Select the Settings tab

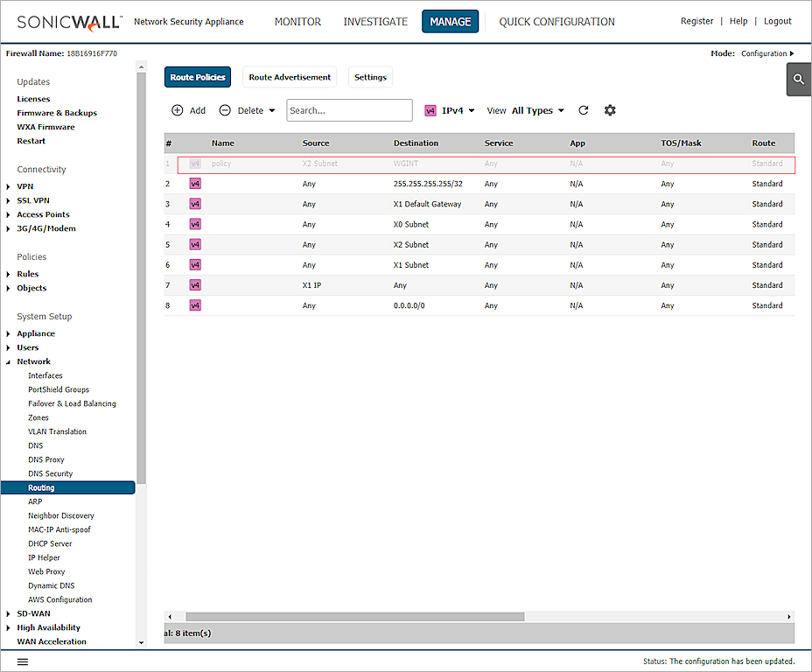pos(369,77)
